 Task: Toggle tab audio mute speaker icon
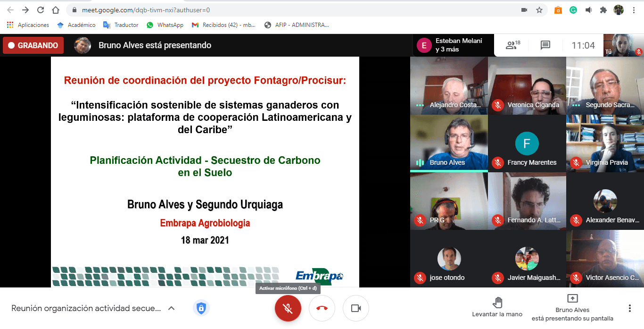[x=588, y=10]
